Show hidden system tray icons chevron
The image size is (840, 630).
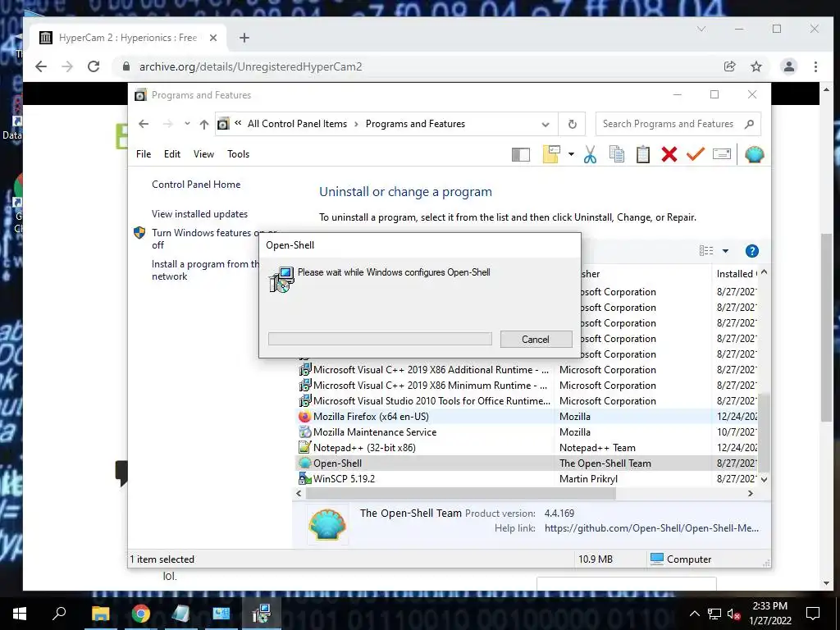(x=694, y=614)
